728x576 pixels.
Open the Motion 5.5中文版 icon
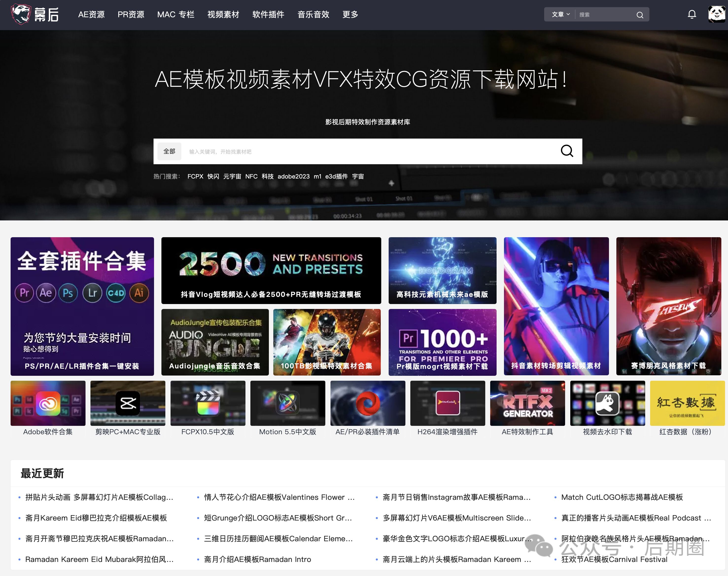288,403
